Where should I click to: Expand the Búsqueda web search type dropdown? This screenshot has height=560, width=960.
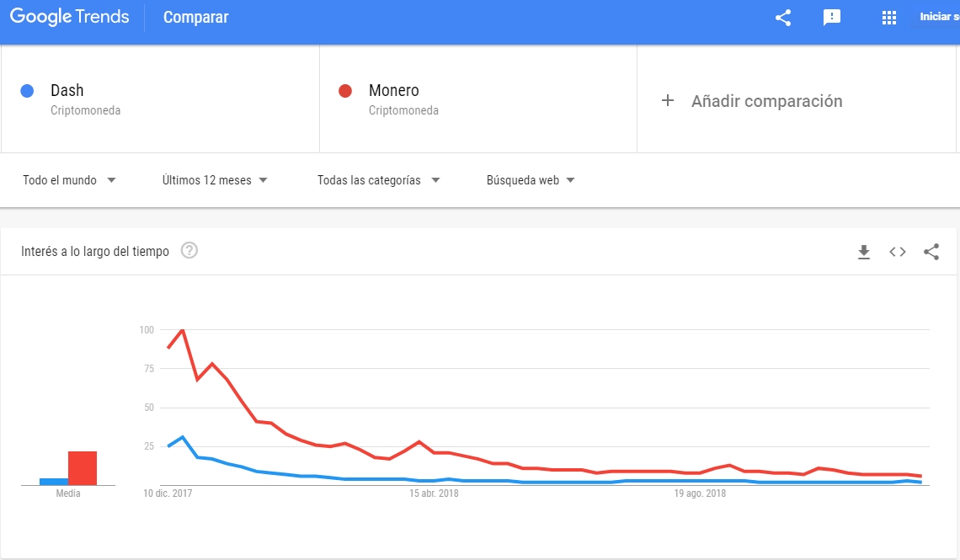[x=531, y=180]
